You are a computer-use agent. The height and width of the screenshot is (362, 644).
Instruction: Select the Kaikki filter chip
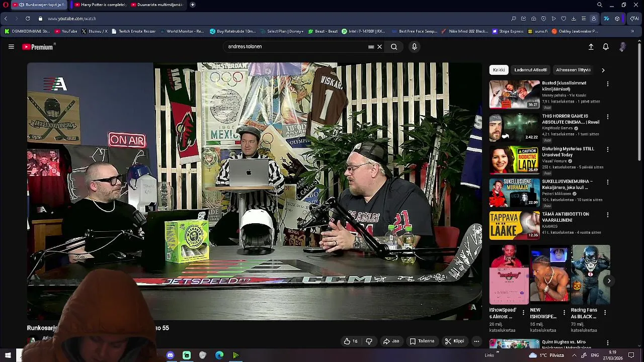499,70
